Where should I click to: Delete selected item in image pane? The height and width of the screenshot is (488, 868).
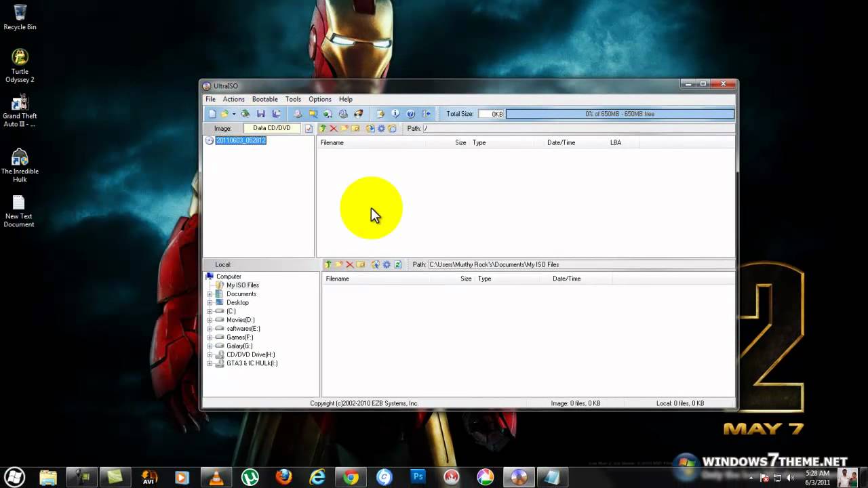click(x=334, y=129)
